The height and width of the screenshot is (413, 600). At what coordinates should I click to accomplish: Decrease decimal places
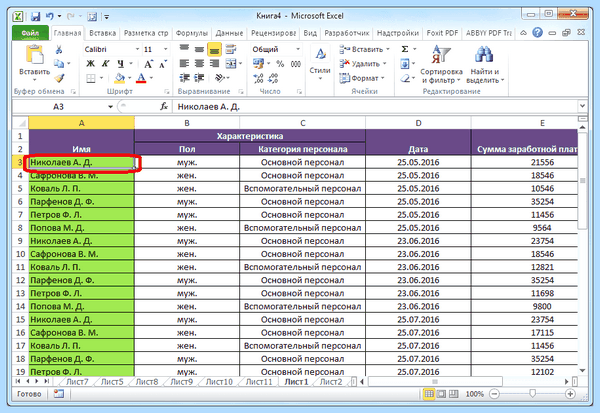(x=273, y=78)
